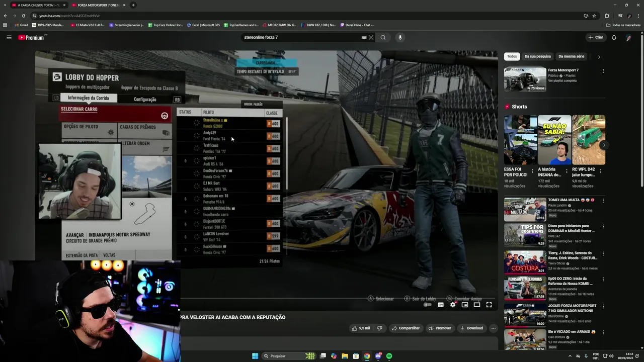Image resolution: width=644 pixels, height=362 pixels.
Task: Dislike the video
Action: click(x=380, y=328)
